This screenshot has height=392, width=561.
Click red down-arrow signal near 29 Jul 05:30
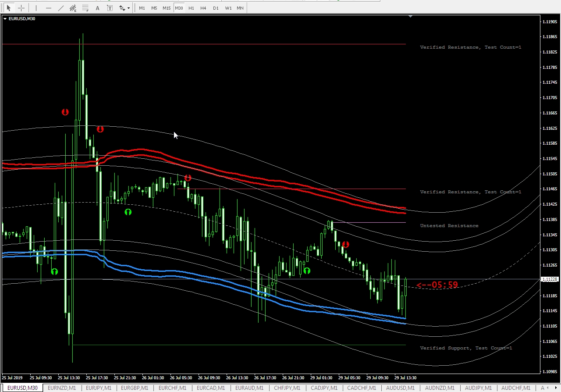pos(345,245)
